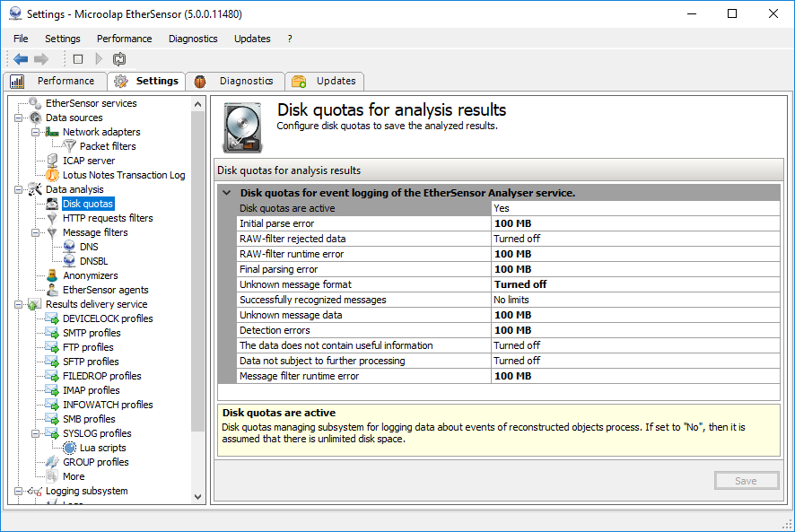The image size is (795, 532).
Task: Click the Unknown message format Turned off value
Action: (x=635, y=284)
